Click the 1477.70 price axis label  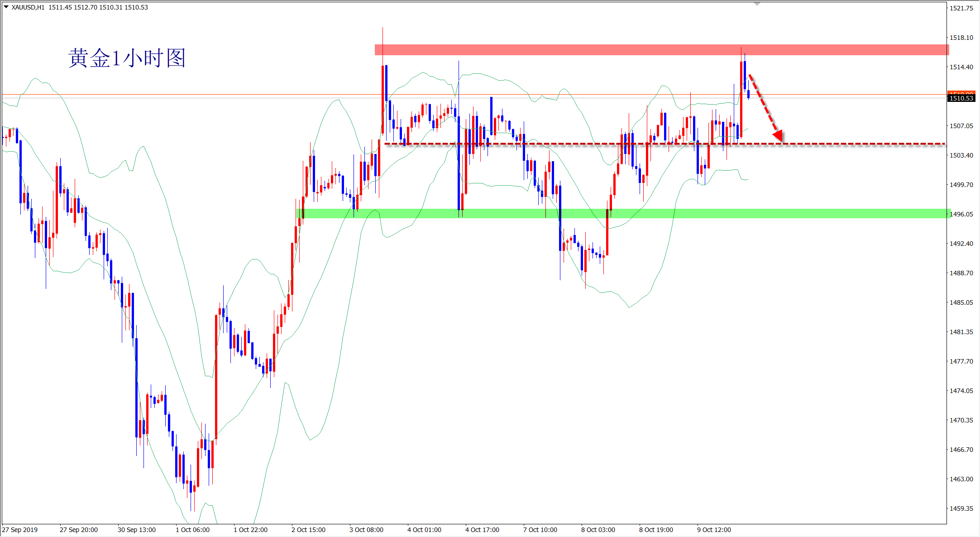click(961, 361)
